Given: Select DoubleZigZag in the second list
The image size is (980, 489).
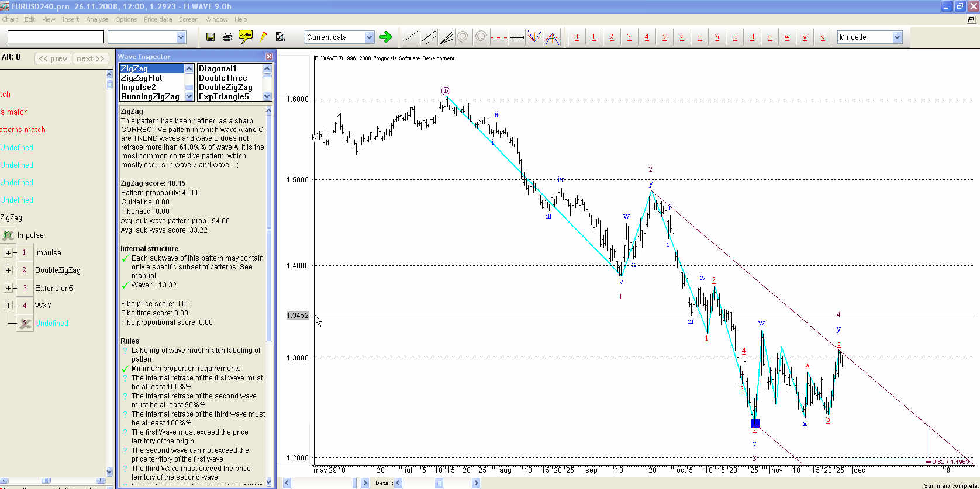Looking at the screenshot, I should tap(230, 87).
